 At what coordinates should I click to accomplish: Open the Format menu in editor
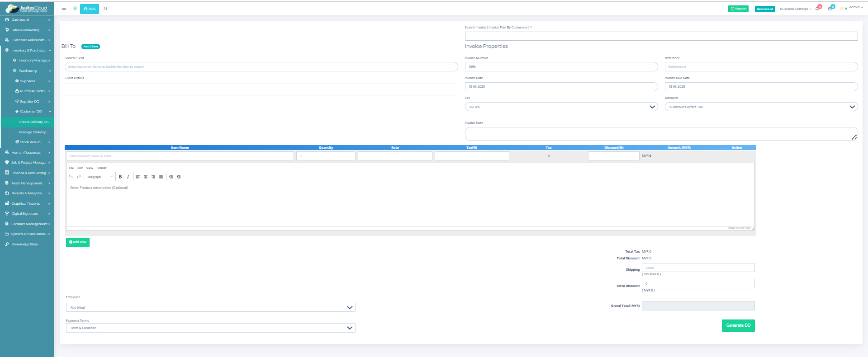click(x=101, y=168)
